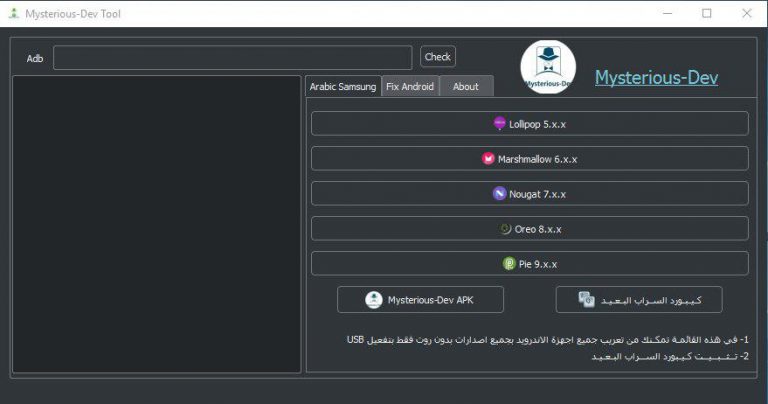This screenshot has height=404, width=768.
Task: Click the second Arabic instruction line
Action: 670,356
